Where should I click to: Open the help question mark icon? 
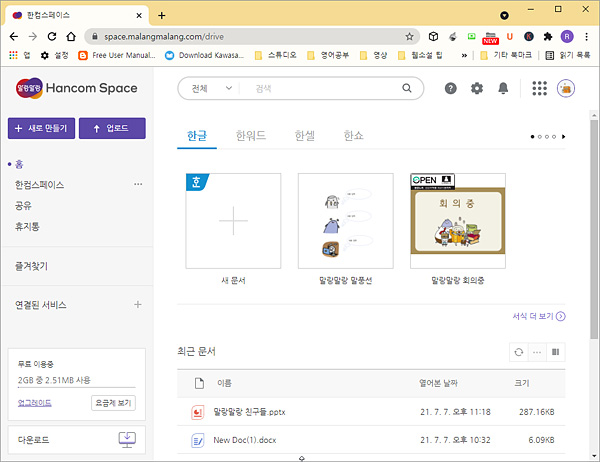point(450,88)
